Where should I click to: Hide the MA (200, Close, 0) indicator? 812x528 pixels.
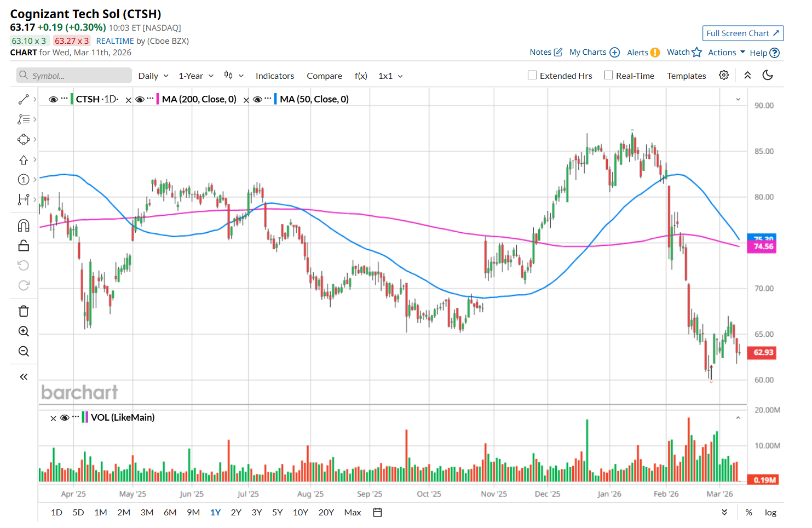coord(140,99)
